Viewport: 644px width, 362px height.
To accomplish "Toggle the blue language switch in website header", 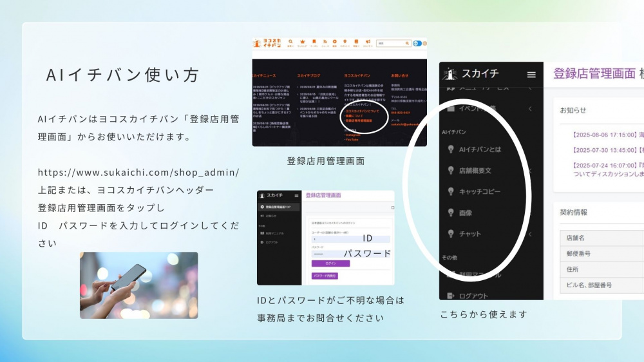I will click(x=417, y=43).
